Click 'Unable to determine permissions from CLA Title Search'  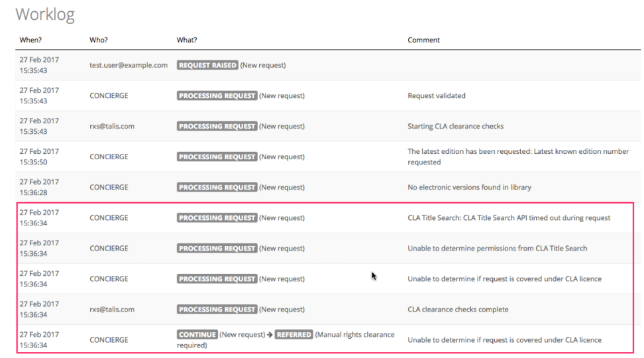(x=498, y=248)
